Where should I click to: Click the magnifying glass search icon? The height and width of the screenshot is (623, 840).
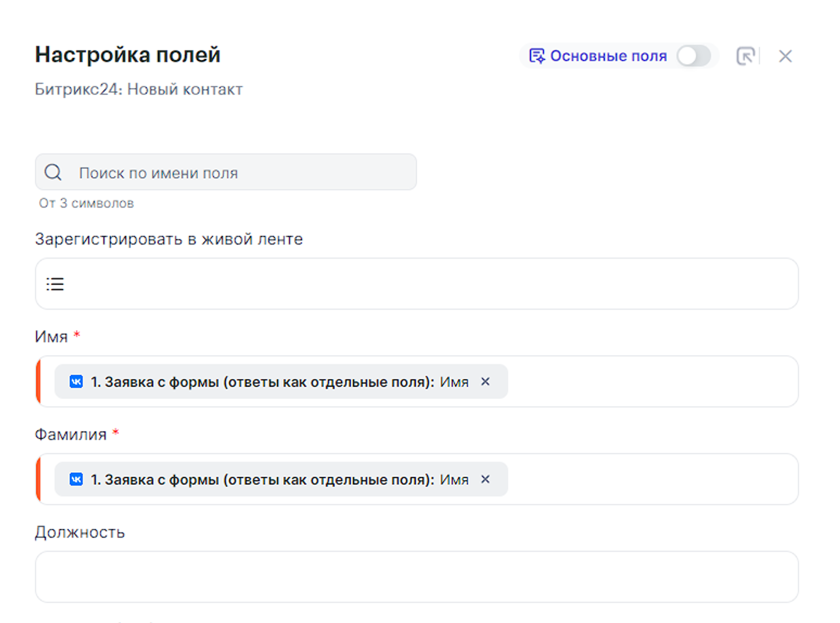53,172
